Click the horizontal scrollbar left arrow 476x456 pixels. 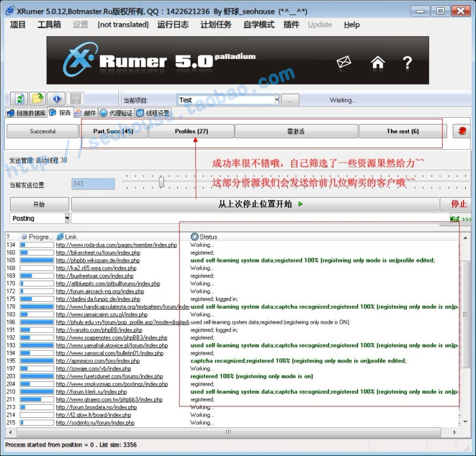[x=11, y=432]
